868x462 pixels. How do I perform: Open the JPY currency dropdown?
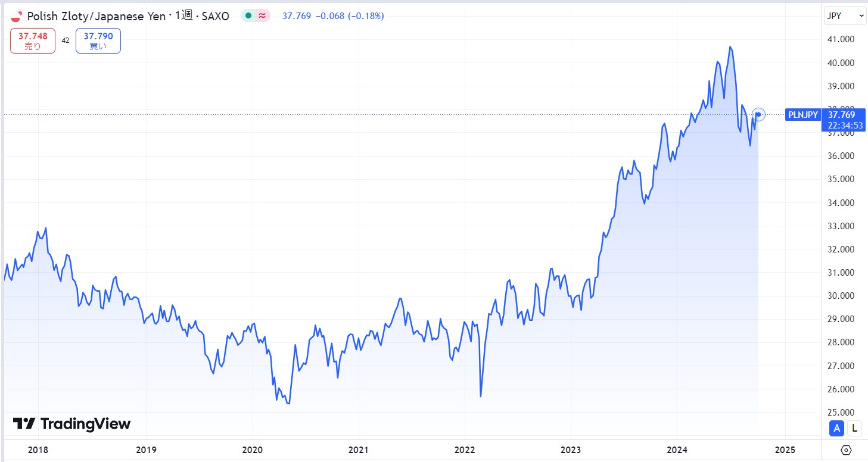point(845,16)
